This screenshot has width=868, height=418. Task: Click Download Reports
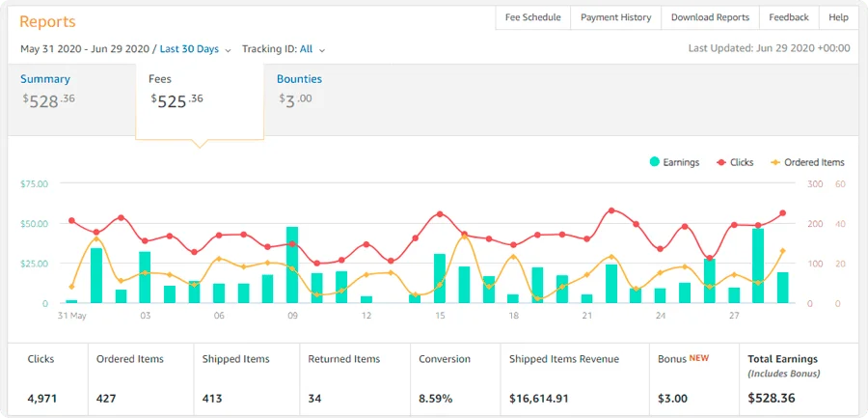[710, 17]
